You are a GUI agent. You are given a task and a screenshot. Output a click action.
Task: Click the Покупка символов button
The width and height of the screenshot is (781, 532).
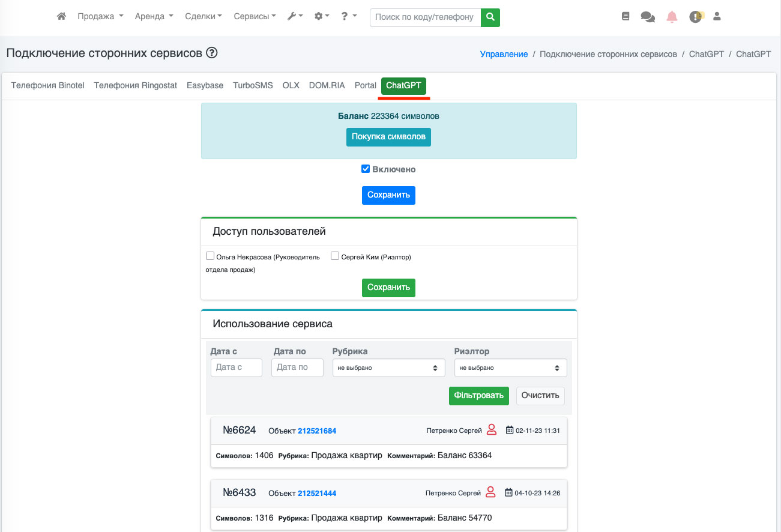pyautogui.click(x=388, y=137)
